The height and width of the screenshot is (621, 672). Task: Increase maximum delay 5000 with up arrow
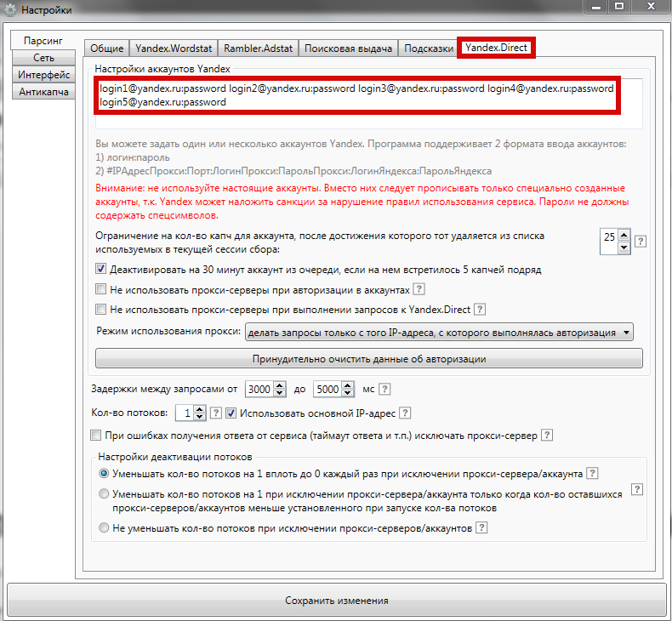tap(348, 385)
